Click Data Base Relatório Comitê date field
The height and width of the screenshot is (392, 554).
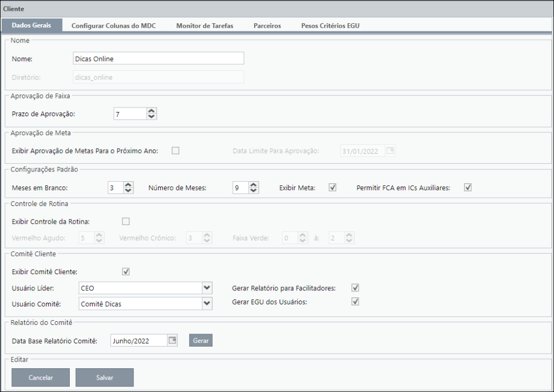[x=138, y=341]
